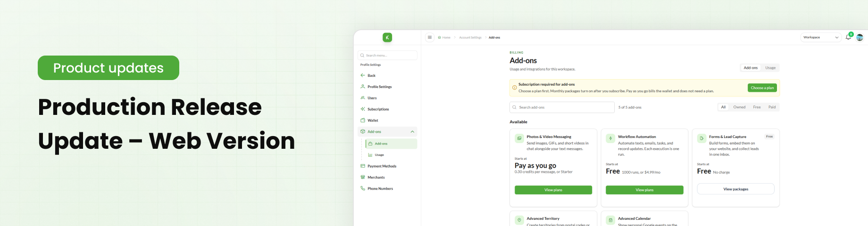Click the Usage bar chart icon
868x226 pixels.
pos(370,155)
